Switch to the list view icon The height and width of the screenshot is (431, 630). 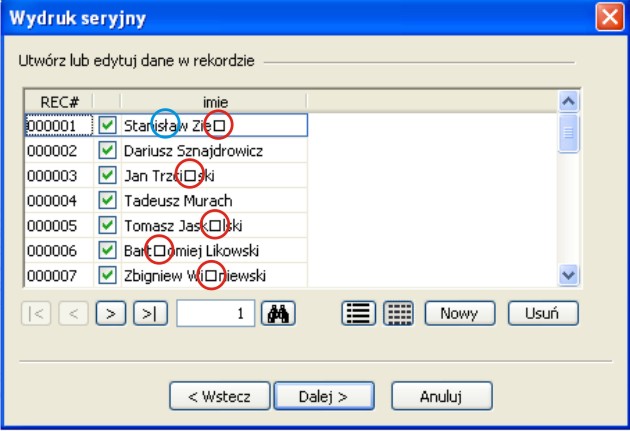click(x=358, y=313)
